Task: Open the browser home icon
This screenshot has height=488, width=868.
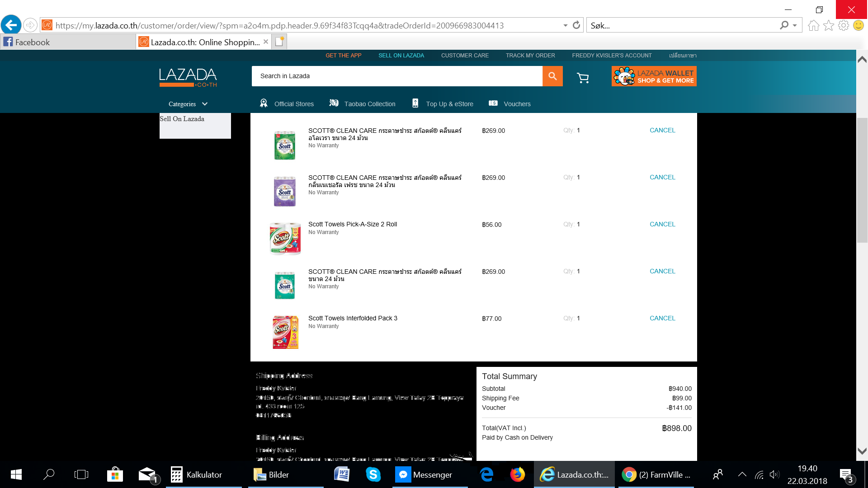Action: coord(813,25)
